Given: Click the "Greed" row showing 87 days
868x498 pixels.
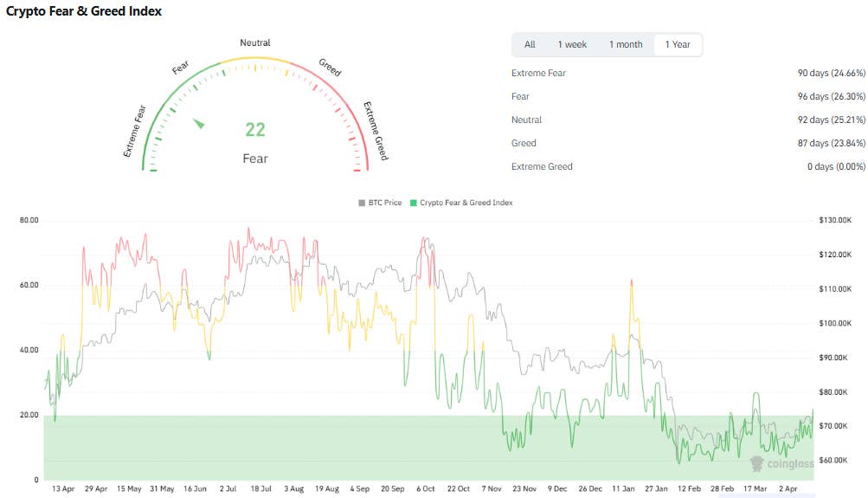Looking at the screenshot, I should click(524, 143).
